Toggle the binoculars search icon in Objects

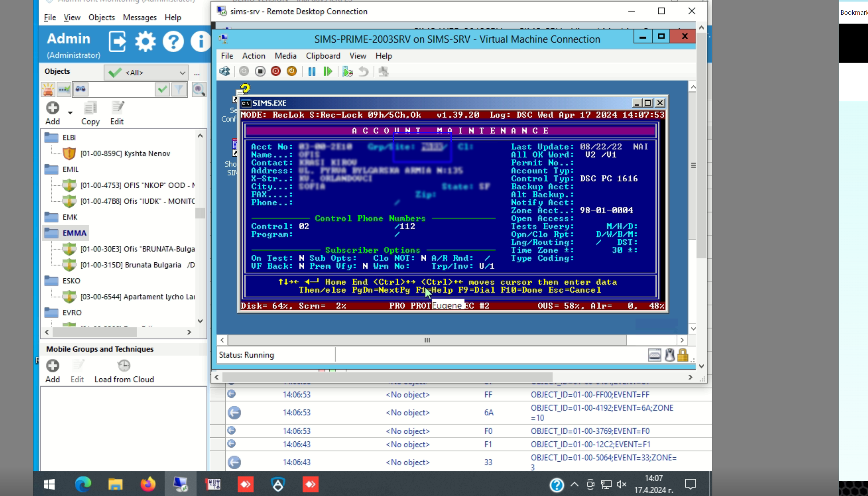80,90
